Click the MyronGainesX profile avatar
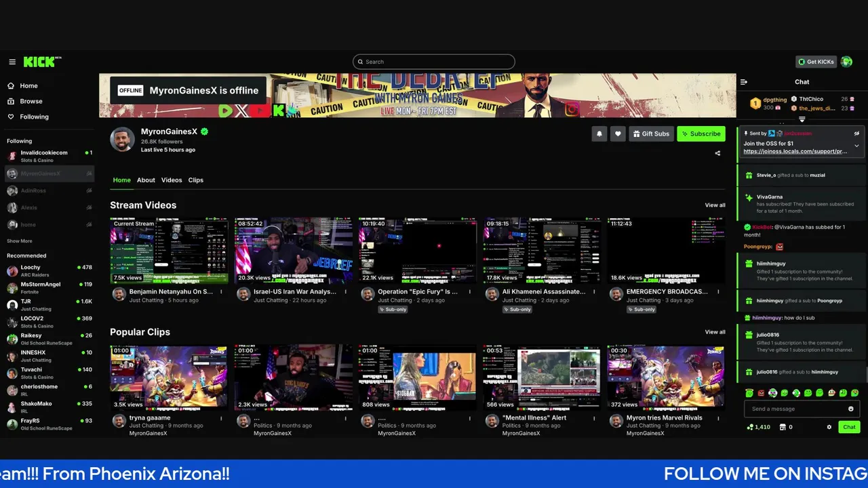 tap(122, 139)
